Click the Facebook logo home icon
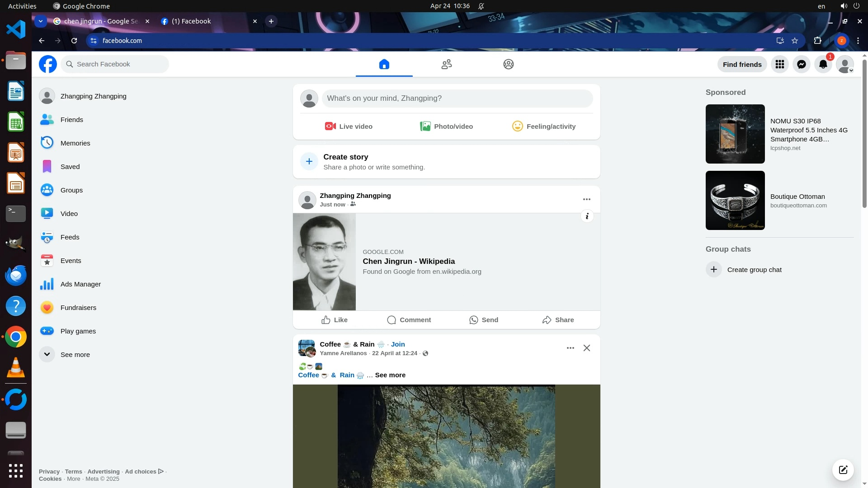The height and width of the screenshot is (488, 868). (48, 64)
